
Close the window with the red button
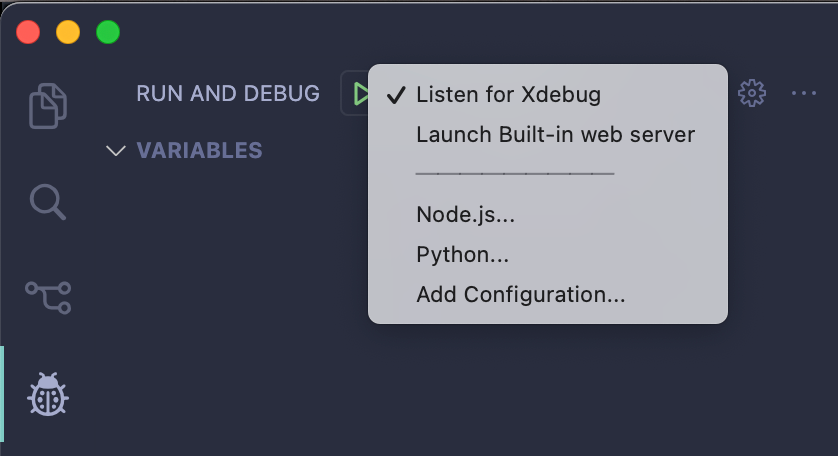coord(28,32)
